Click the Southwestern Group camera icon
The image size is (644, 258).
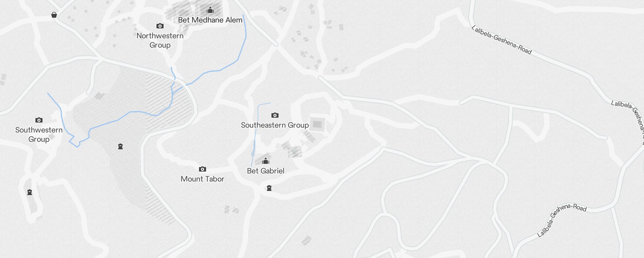coord(39,120)
